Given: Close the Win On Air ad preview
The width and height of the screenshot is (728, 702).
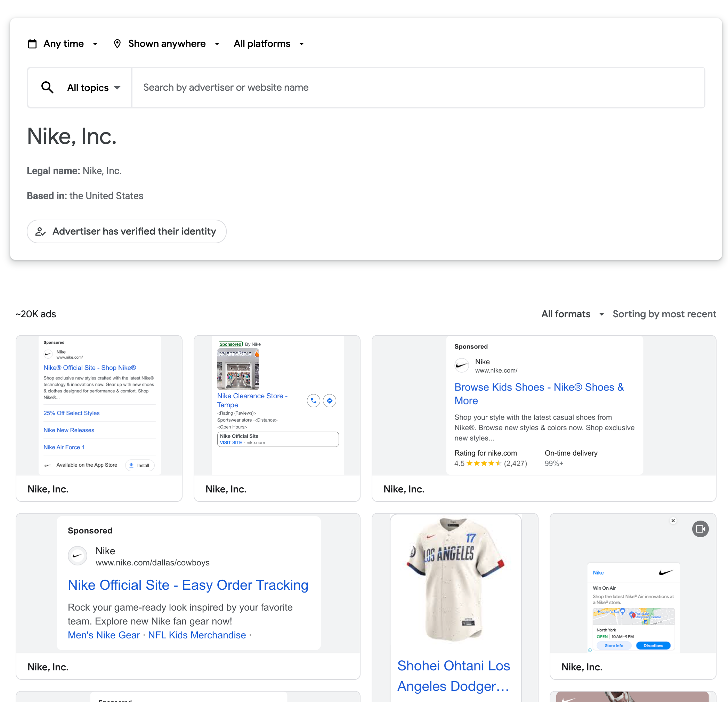Looking at the screenshot, I should (673, 521).
